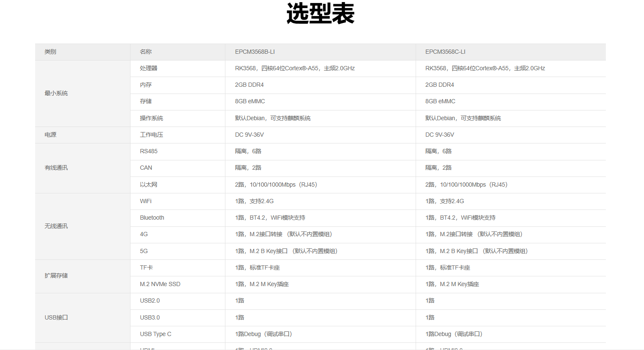Select the 有线通讯 category cell
Screen dimensions: 644x350
pos(56,168)
